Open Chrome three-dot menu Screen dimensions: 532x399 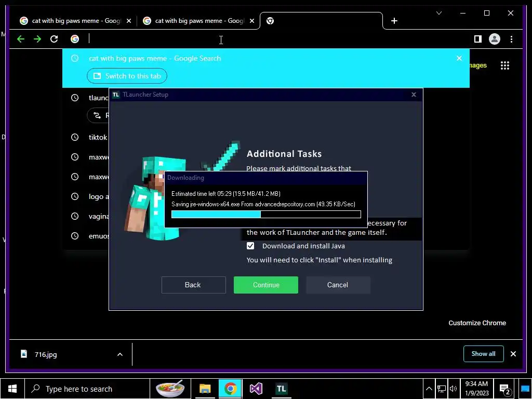[511, 39]
